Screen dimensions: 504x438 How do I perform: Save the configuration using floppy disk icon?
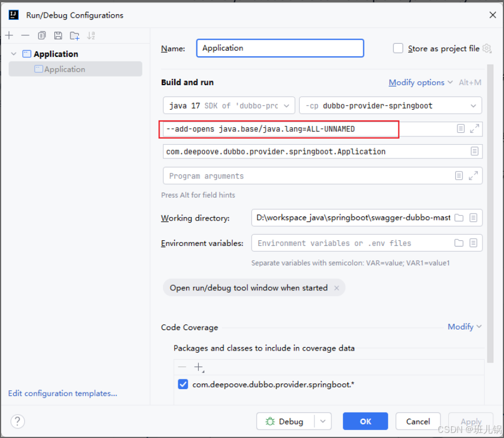(58, 35)
